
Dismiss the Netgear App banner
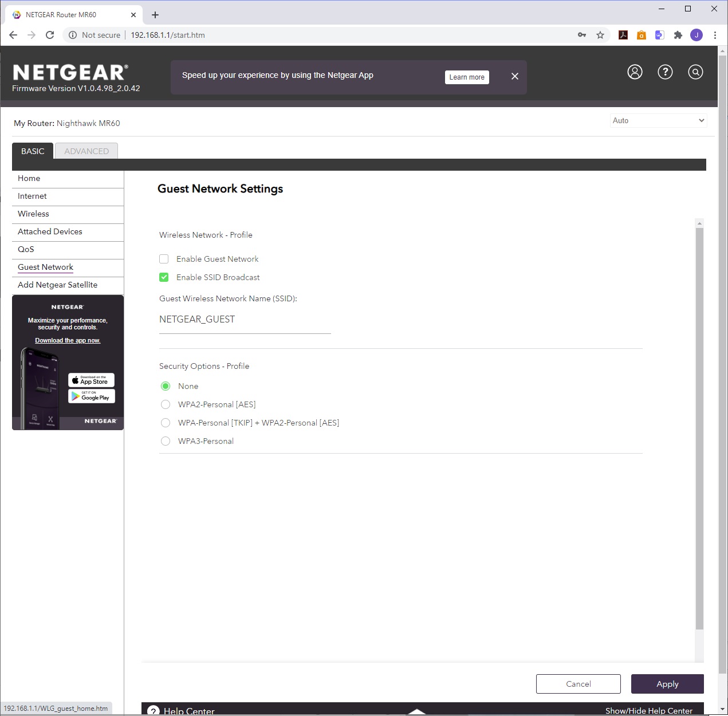tap(515, 76)
